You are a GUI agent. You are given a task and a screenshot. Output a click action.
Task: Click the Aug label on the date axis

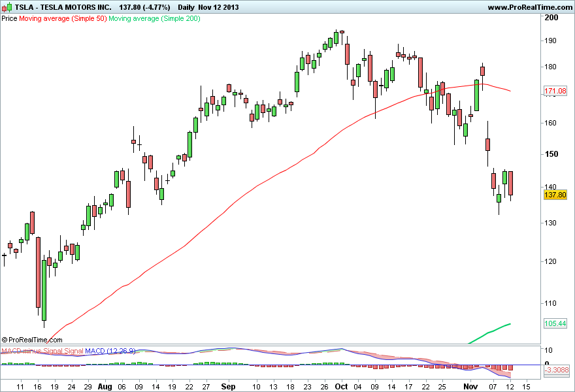pos(105,387)
